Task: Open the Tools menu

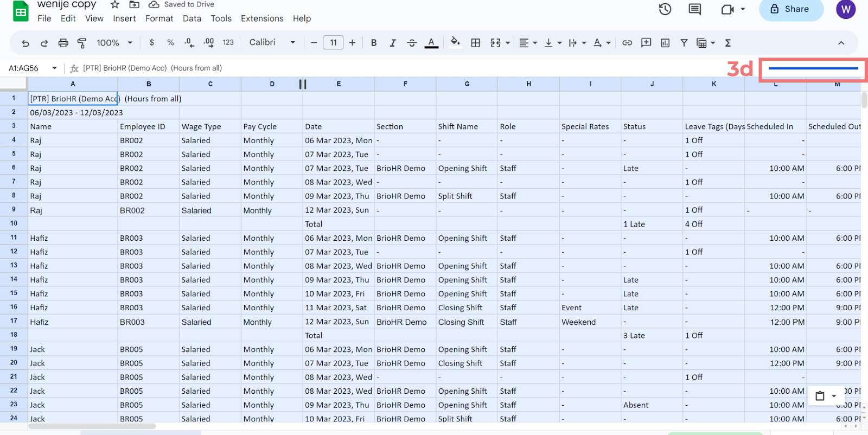Action: (221, 18)
